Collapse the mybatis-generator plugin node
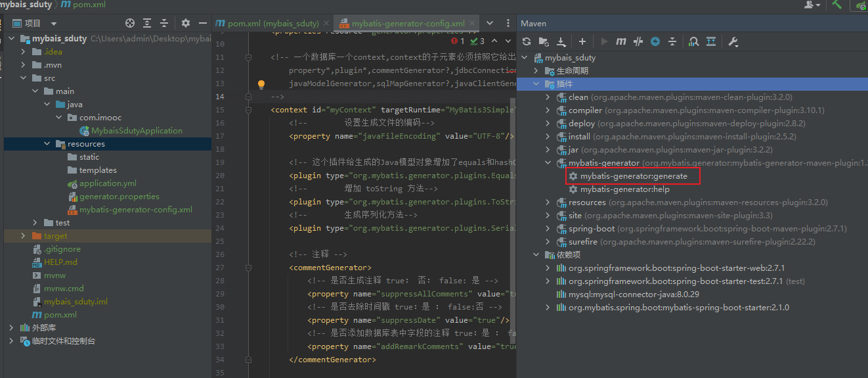 pyautogui.click(x=548, y=162)
